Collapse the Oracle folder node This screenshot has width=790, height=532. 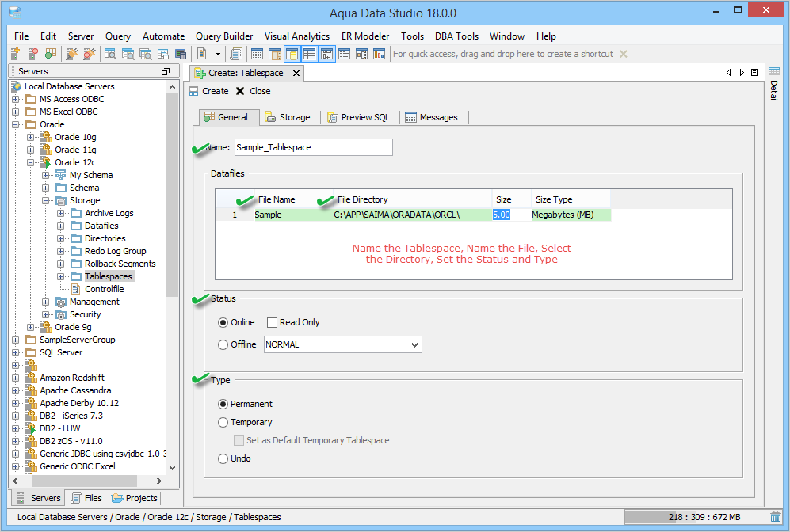16,124
